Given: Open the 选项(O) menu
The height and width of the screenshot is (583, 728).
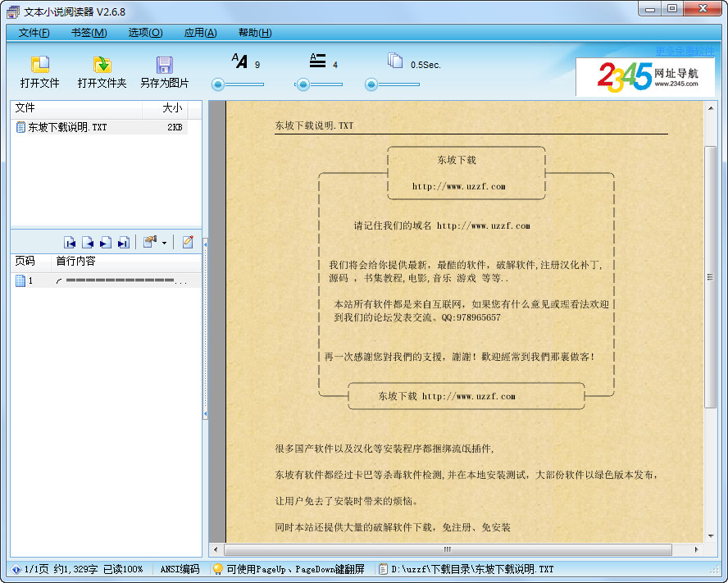Looking at the screenshot, I should (x=145, y=33).
